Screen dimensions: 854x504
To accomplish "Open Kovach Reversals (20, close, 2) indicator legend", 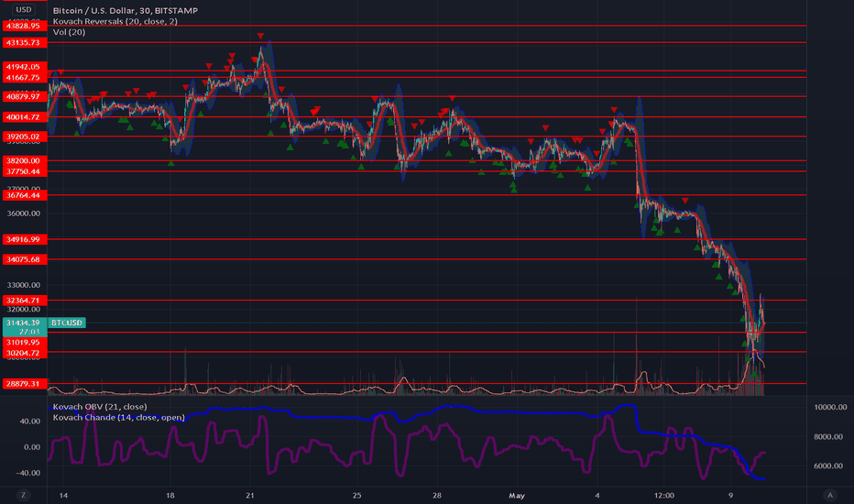I will click(115, 21).
